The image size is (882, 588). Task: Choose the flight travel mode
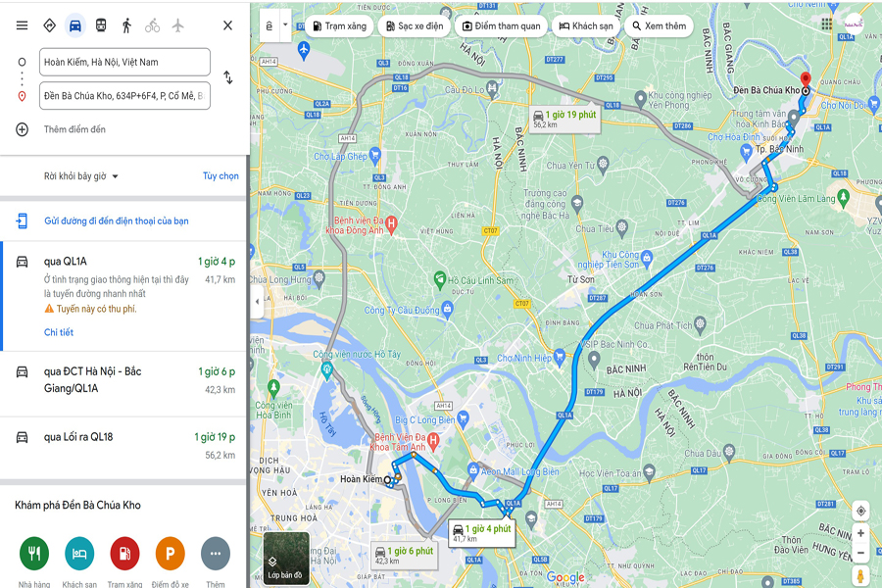click(x=177, y=25)
